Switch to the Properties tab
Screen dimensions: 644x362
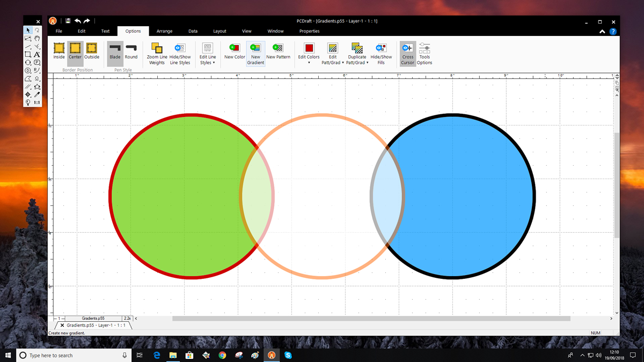pos(309,31)
